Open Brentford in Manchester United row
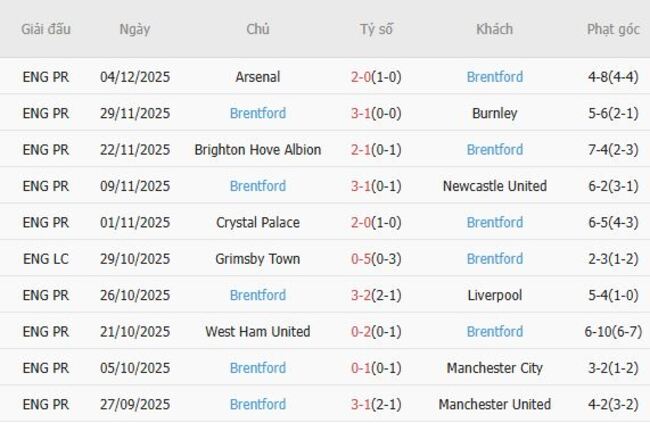This screenshot has width=650, height=423. pos(257,404)
